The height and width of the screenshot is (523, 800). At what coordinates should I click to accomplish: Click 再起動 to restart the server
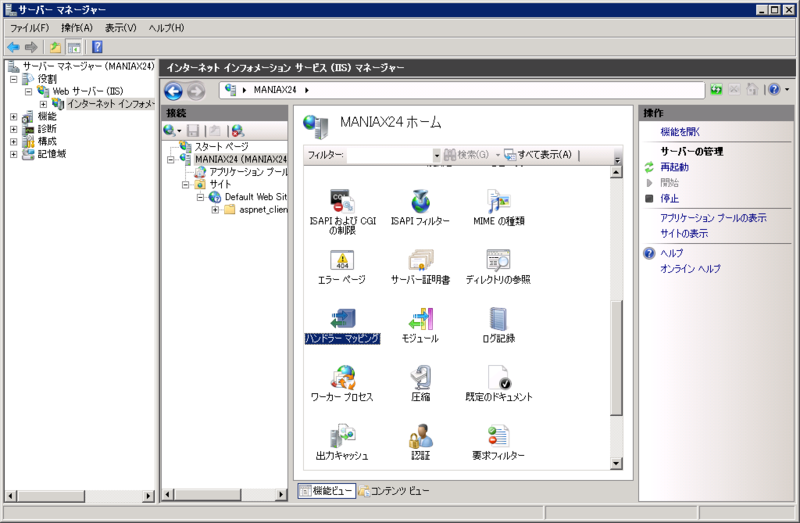point(674,167)
